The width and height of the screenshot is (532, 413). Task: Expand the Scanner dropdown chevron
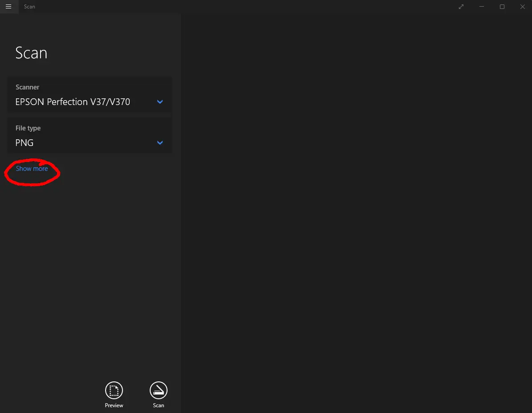[x=160, y=102]
